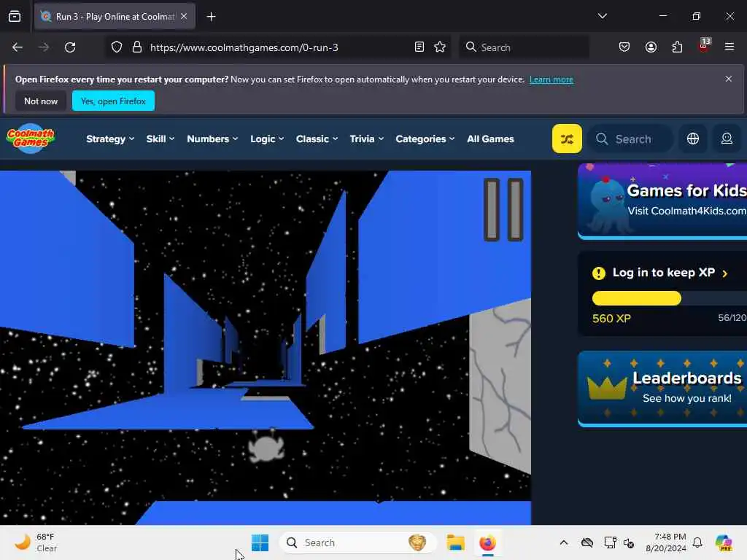This screenshot has width=747, height=560.
Task: Click the yellow XP progress bar
Action: pyautogui.click(x=636, y=298)
